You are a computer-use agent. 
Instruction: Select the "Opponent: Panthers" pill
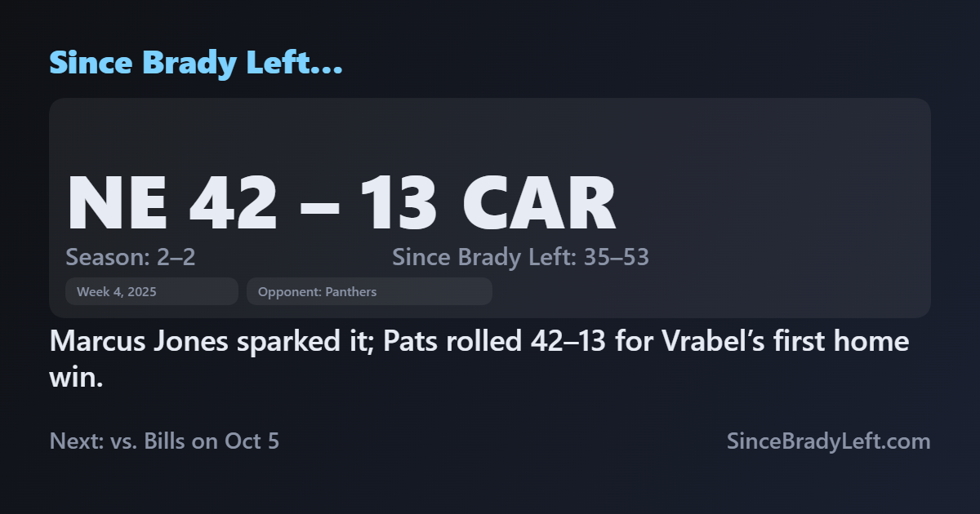pos(369,291)
